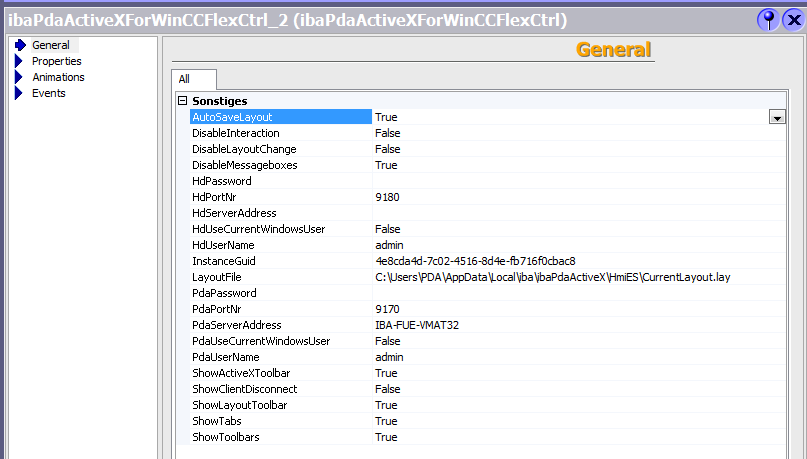Open the Events category
The image size is (807, 459).
click(49, 93)
